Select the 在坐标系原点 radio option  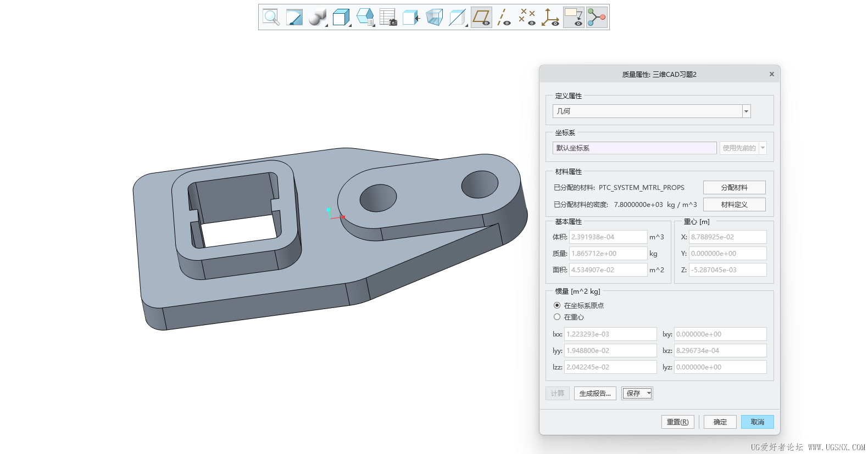(x=557, y=305)
